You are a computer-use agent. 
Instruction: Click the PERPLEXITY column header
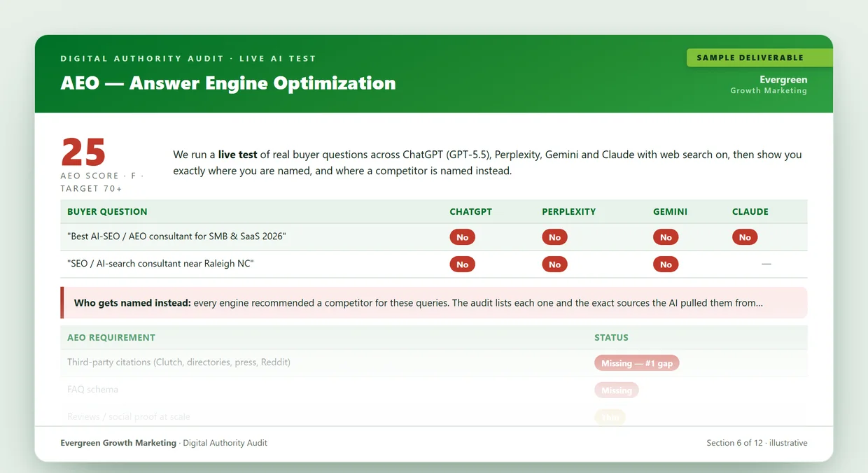568,211
